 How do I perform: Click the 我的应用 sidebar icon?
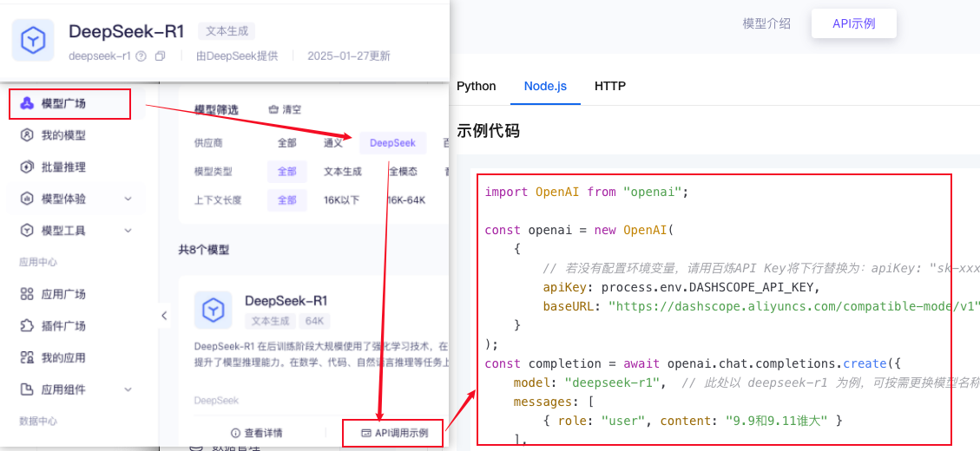point(26,358)
